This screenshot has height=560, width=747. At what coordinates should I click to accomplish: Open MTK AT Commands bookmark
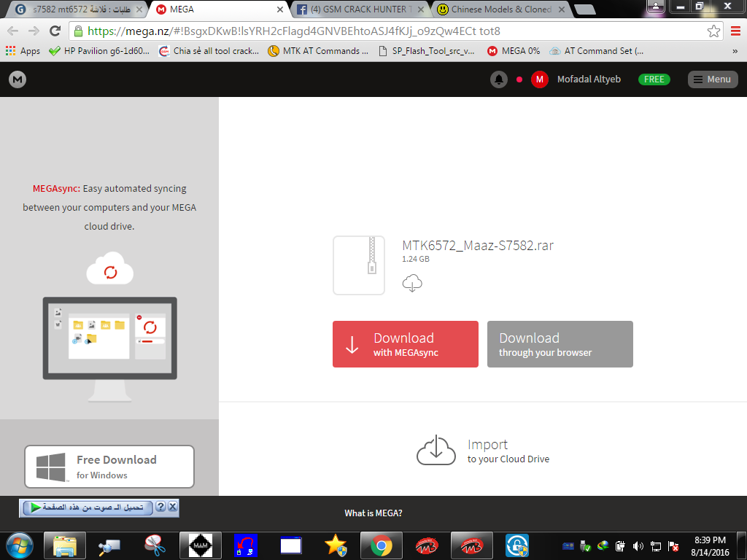tap(318, 51)
